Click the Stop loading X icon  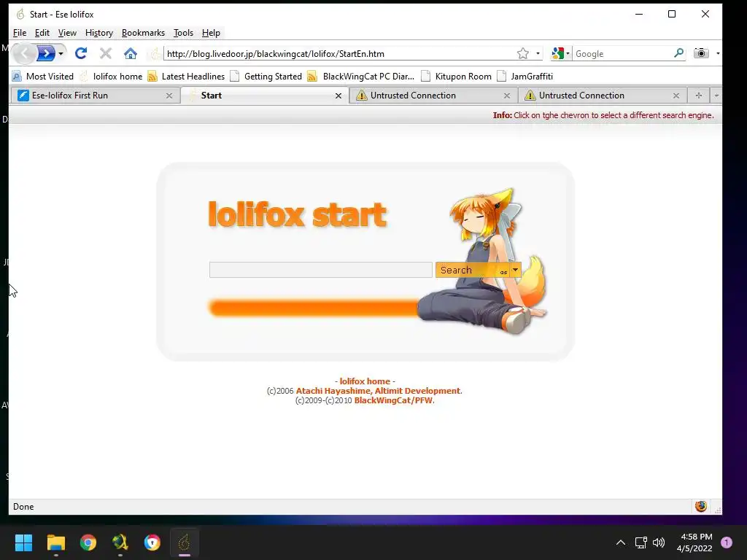(106, 53)
